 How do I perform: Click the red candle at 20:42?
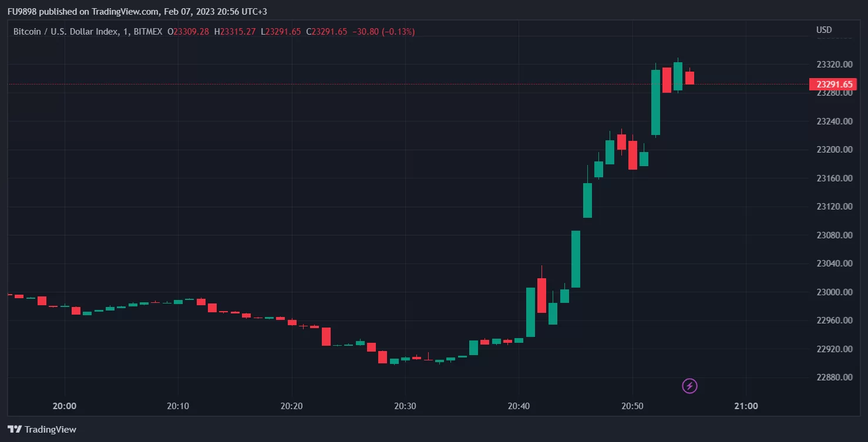click(x=541, y=295)
